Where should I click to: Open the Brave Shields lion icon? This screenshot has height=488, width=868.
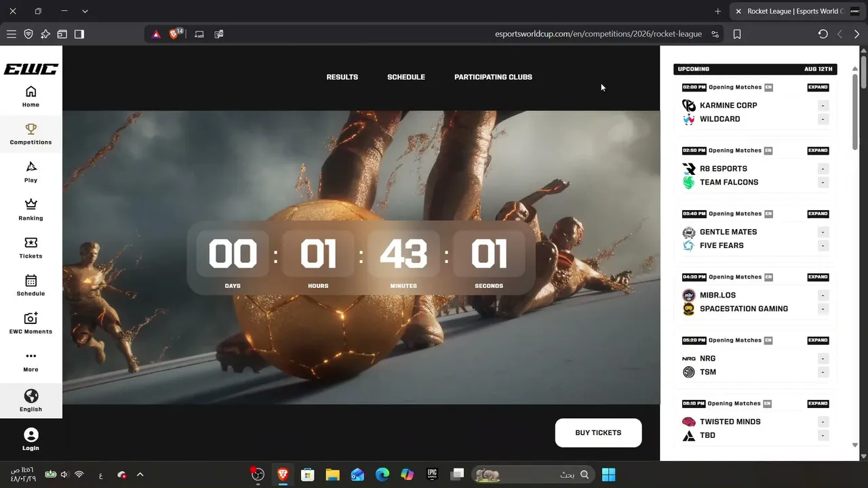[x=174, y=34]
